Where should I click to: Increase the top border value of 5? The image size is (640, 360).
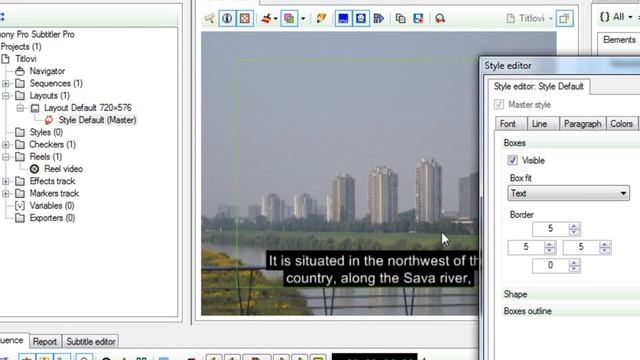point(574,226)
